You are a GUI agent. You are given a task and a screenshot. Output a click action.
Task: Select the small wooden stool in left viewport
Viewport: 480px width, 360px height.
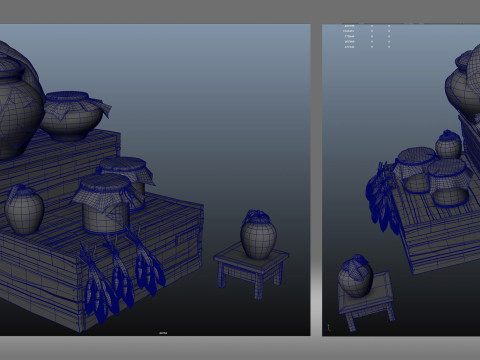(252, 270)
